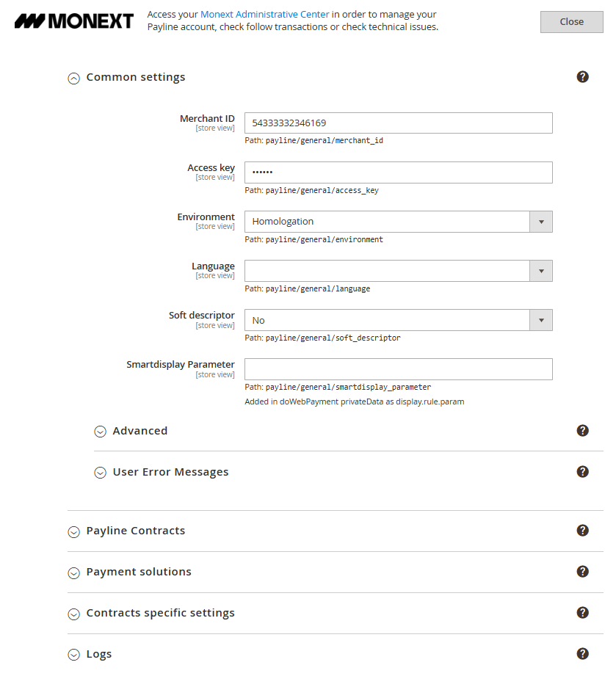Open the Soft descriptor dropdown
Viewport: 616px width, 676px height.
click(398, 320)
